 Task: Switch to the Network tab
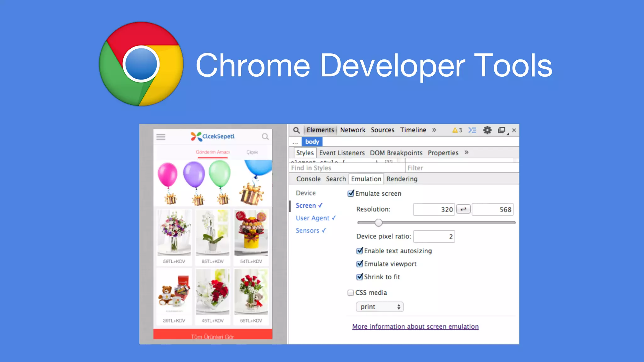(x=353, y=130)
